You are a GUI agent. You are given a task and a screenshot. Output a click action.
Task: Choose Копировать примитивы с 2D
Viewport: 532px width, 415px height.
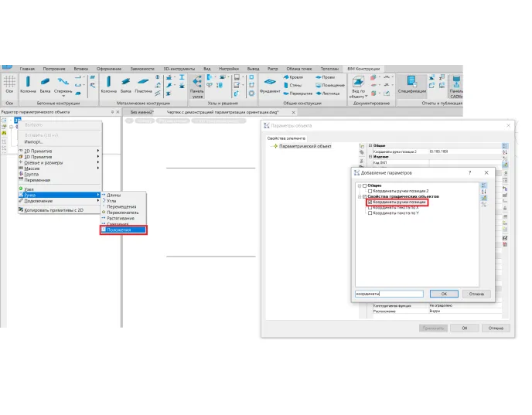[x=60, y=210]
